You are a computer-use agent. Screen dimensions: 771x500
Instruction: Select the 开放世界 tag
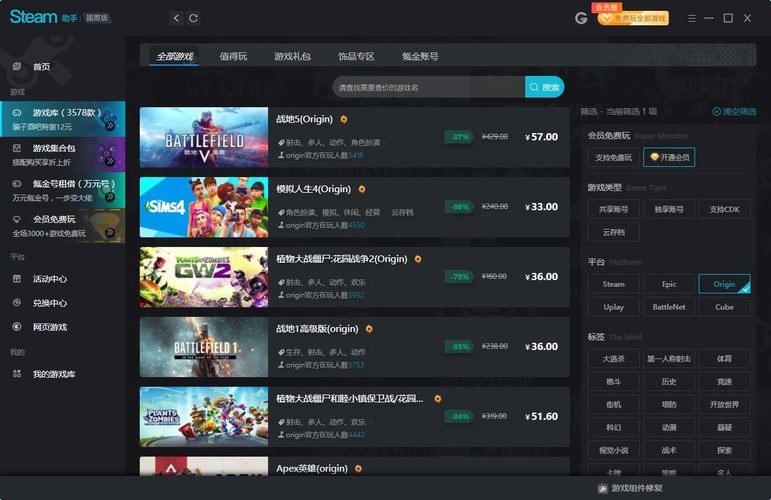pos(724,404)
